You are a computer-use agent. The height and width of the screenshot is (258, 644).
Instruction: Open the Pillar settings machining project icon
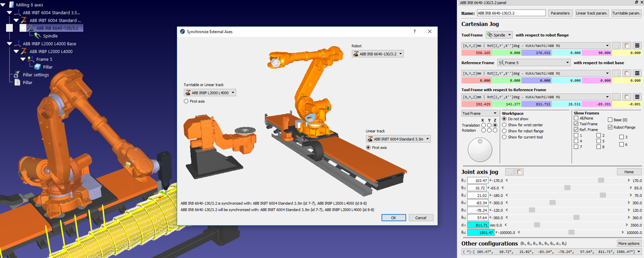pyautogui.click(x=17, y=75)
